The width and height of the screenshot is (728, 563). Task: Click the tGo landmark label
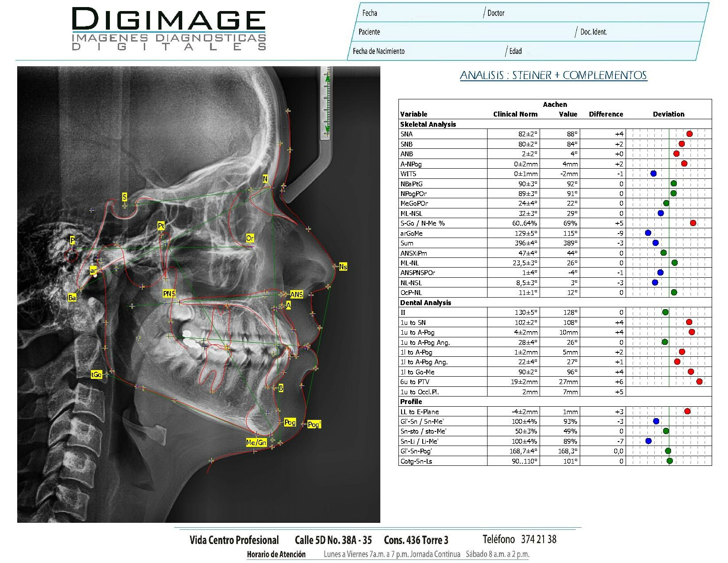(x=96, y=374)
